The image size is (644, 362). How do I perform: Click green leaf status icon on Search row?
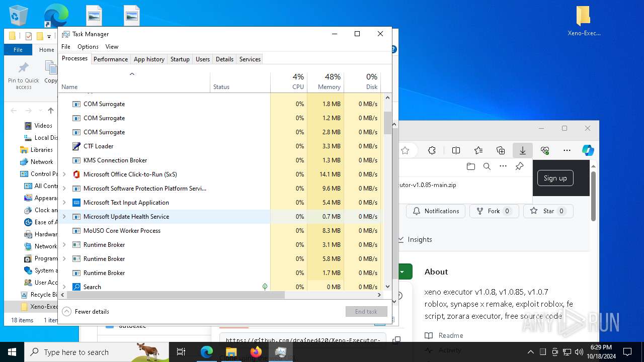pos(265,287)
